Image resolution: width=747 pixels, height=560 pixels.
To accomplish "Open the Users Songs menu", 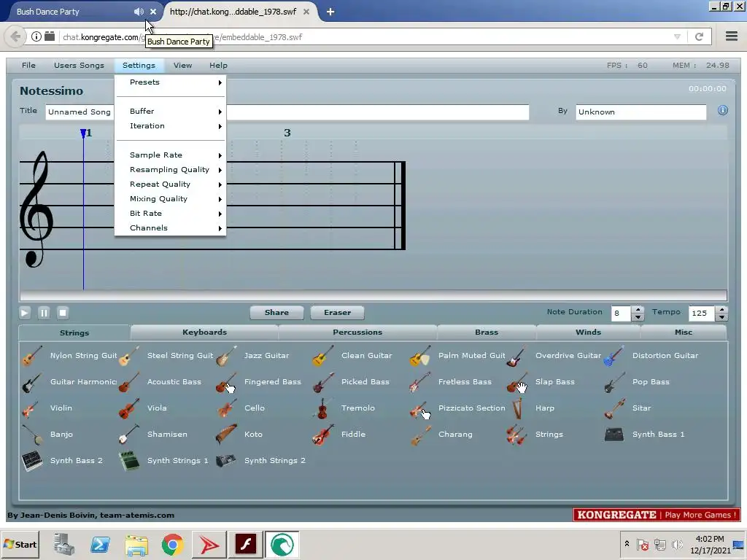I will click(x=79, y=65).
